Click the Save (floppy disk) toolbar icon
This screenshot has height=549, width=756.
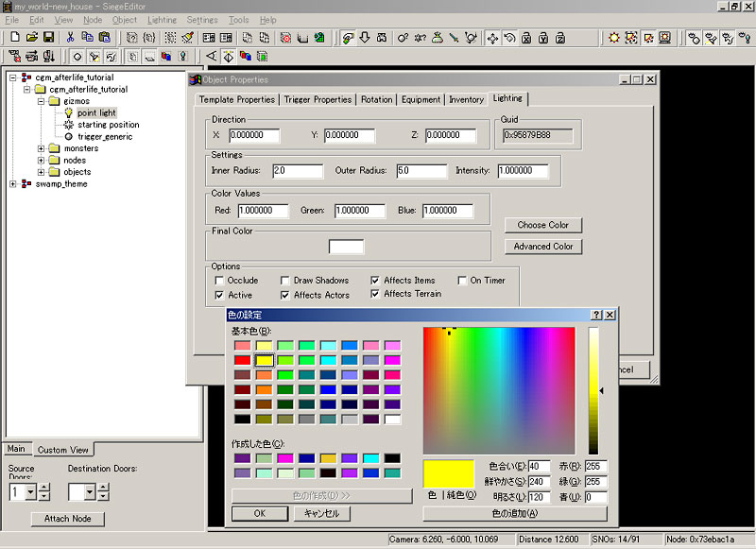[47, 38]
